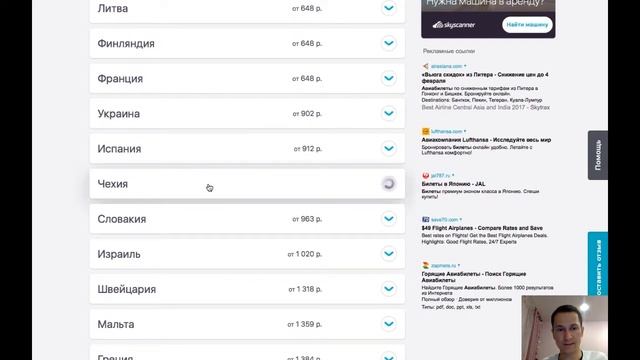The image size is (640, 360).
Task: Open the Горящие Авиабилеты ad headline
Action: pos(474,277)
